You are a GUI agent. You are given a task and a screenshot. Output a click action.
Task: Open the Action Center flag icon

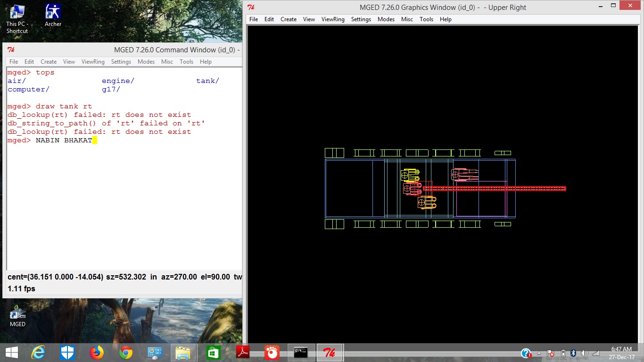coord(550,353)
